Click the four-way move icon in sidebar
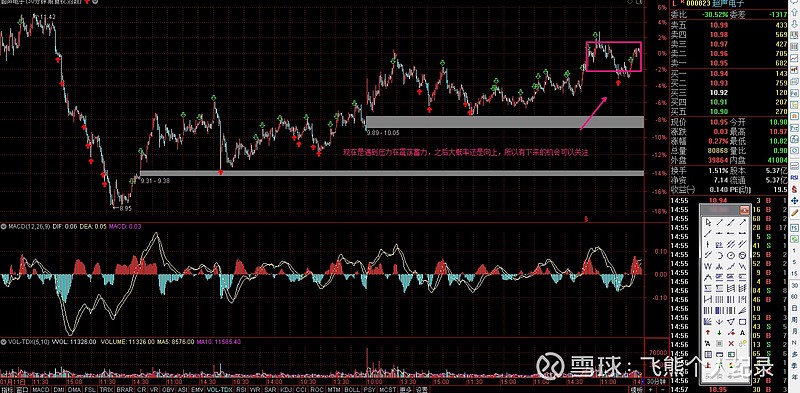Screen dimensions: 800x393 [x=795, y=200]
